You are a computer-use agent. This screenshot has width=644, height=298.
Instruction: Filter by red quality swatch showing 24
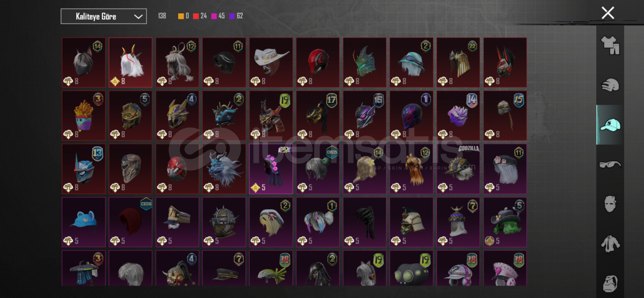(196, 16)
